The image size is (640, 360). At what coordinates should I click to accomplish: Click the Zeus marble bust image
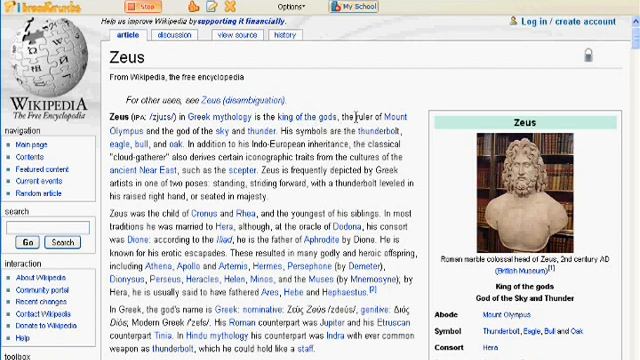tap(525, 192)
